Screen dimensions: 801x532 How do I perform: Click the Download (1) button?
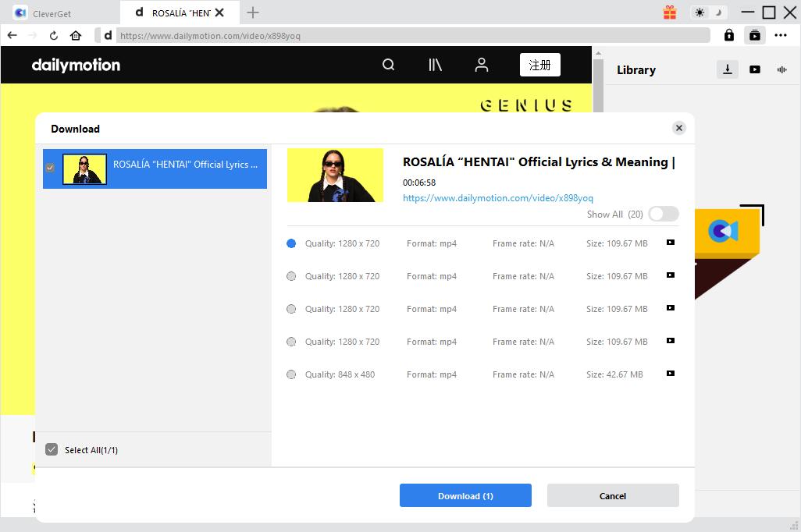coord(465,496)
